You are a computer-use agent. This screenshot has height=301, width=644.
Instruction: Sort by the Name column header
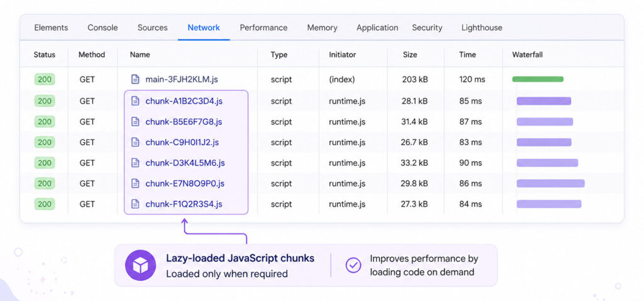coord(140,55)
